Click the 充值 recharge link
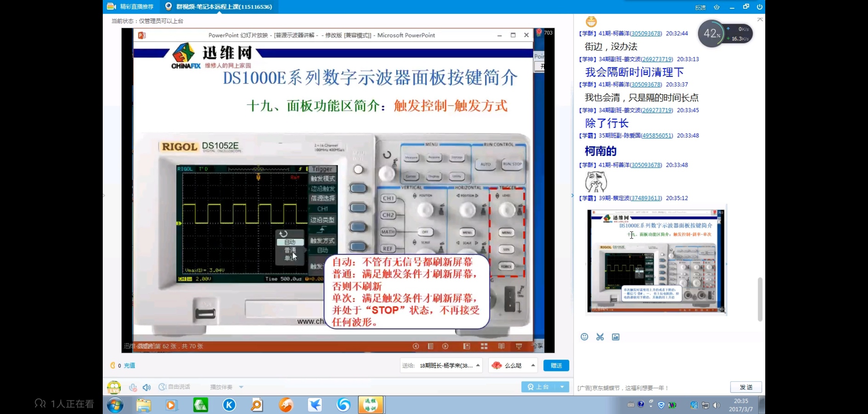Image resolution: width=868 pixels, height=414 pixels. click(x=129, y=365)
